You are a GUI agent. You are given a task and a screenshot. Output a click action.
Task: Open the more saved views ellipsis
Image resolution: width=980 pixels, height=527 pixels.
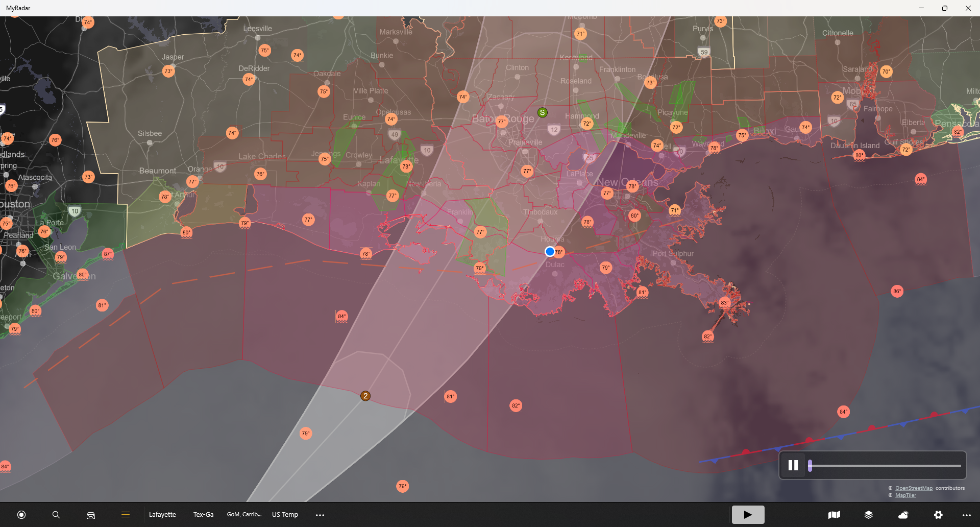coord(320,515)
